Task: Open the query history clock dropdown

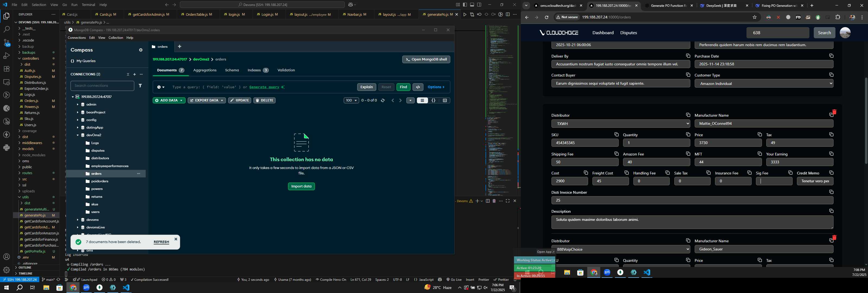Action: click(161, 87)
